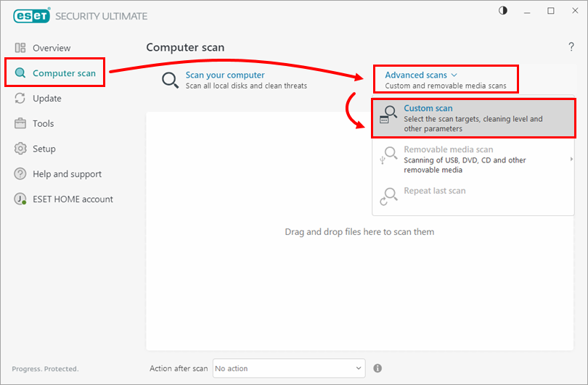Image resolution: width=588 pixels, height=385 pixels.
Task: Click the Update refresh icon
Action: tap(20, 99)
